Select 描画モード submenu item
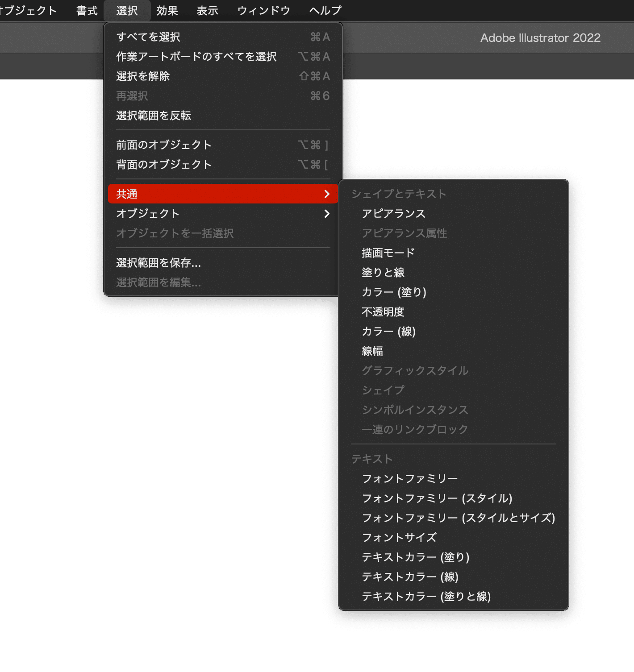Image resolution: width=634 pixels, height=672 pixels. point(454,253)
